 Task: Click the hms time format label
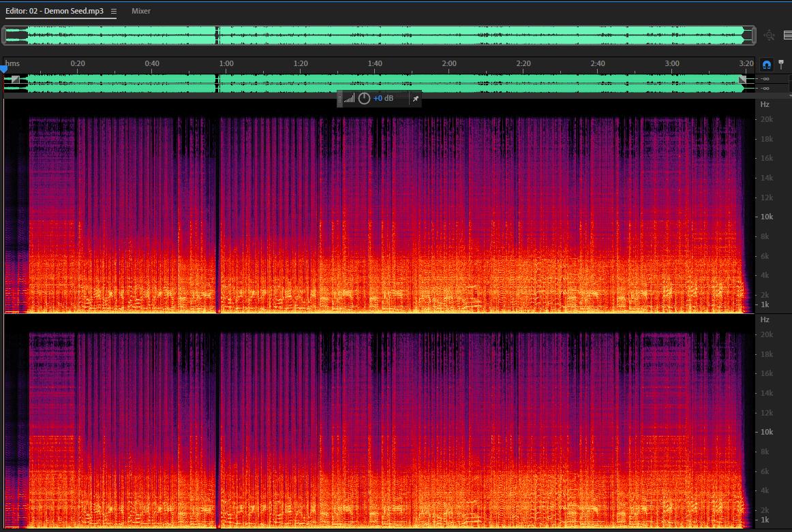[x=13, y=63]
